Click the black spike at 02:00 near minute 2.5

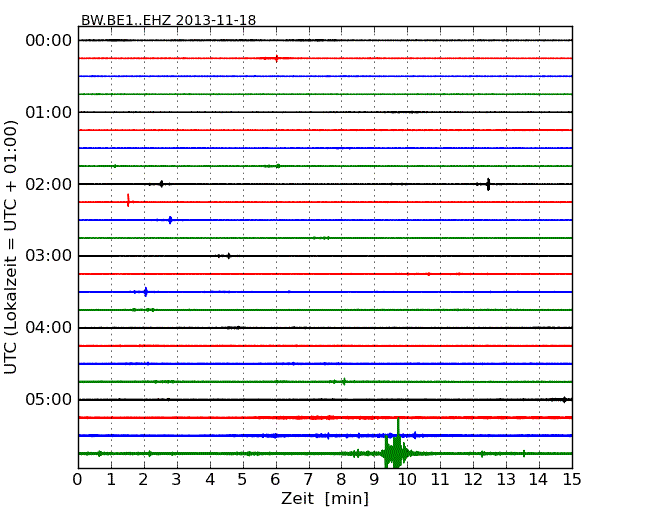click(x=162, y=184)
